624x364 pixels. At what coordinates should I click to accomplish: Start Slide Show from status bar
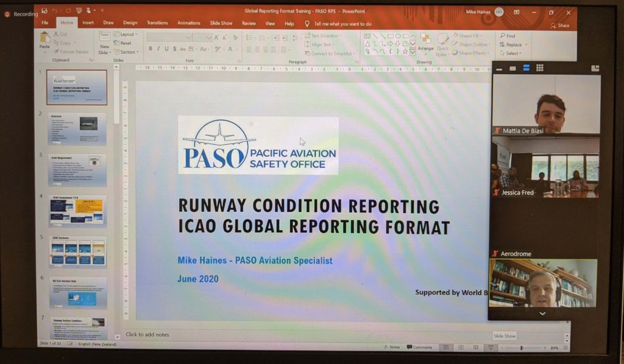(x=491, y=348)
